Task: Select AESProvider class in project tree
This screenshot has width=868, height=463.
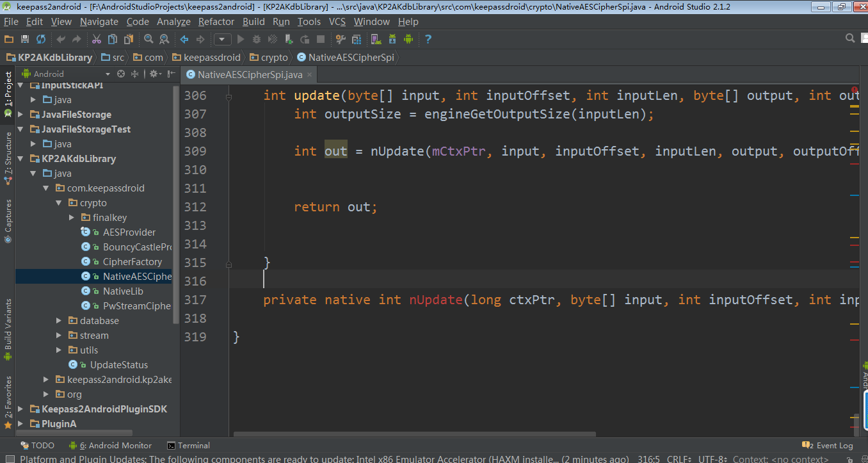Action: pos(129,232)
